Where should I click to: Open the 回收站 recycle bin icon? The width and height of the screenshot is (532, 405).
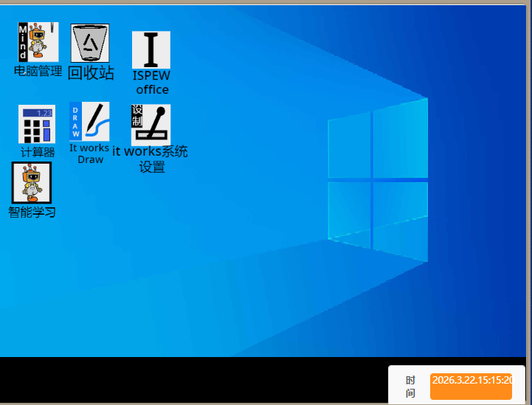click(90, 44)
